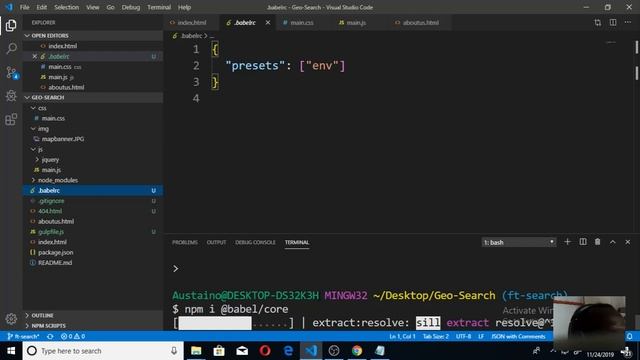
Task: Change UTF-8 file encoding
Action: [x=463, y=336]
